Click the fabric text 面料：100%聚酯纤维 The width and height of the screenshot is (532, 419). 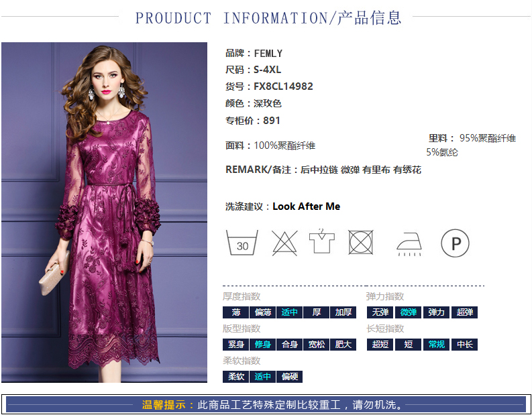coord(270,145)
